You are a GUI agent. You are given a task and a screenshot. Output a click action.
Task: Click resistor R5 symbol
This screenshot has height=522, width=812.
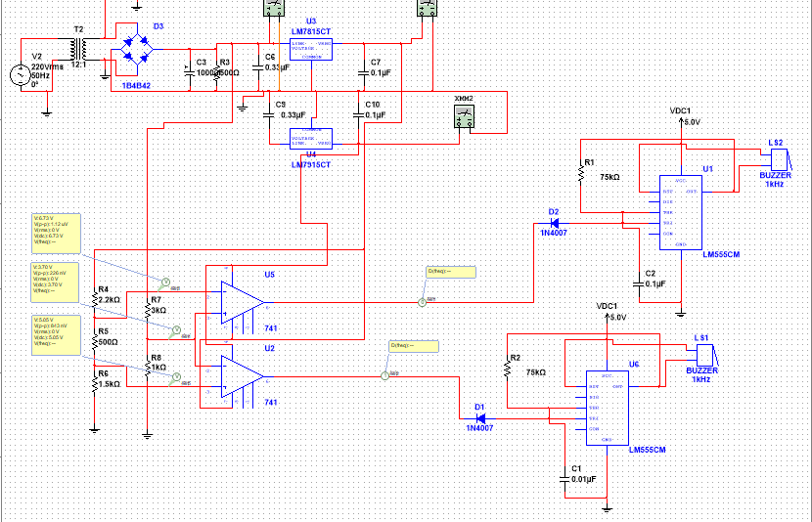point(95,341)
